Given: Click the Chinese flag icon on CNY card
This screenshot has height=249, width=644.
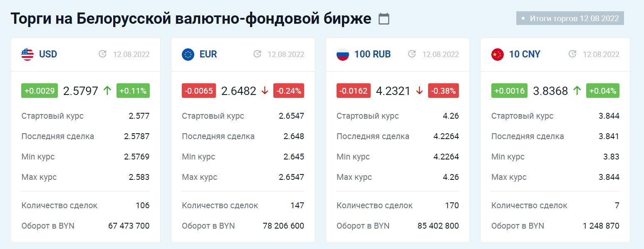Looking at the screenshot, I should (498, 55).
